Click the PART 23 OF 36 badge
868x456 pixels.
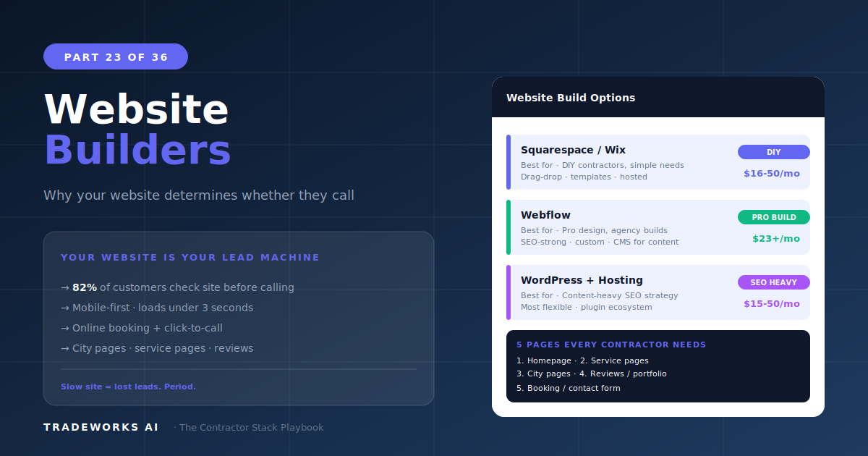(116, 56)
